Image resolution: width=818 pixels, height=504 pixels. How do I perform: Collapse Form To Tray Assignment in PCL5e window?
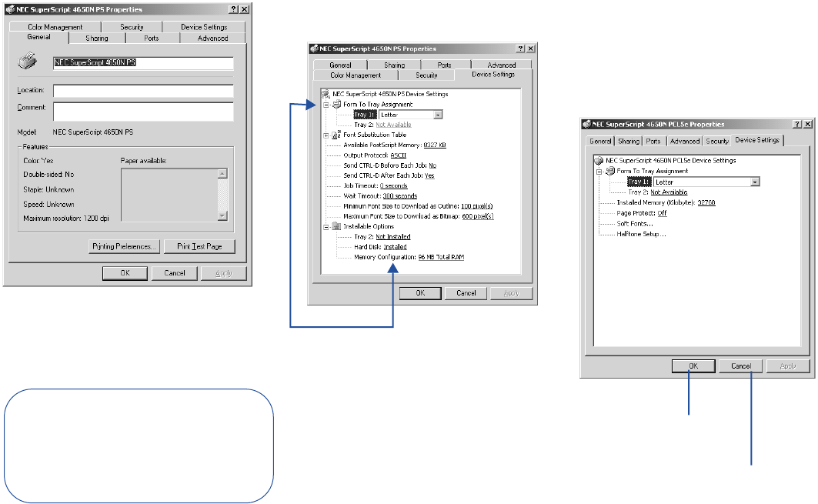coord(599,172)
